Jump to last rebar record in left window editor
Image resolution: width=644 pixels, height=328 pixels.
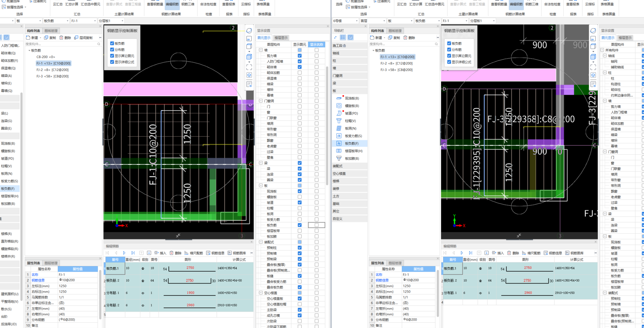(133, 253)
